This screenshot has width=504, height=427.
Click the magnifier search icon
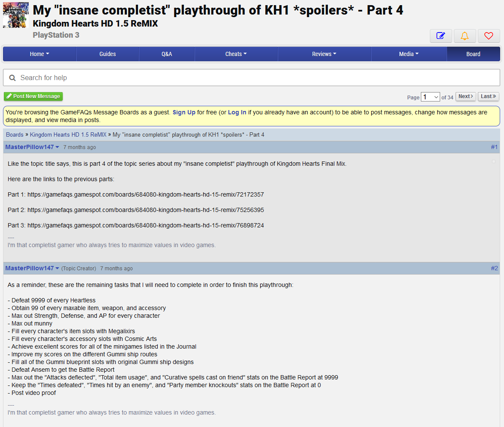click(x=12, y=78)
